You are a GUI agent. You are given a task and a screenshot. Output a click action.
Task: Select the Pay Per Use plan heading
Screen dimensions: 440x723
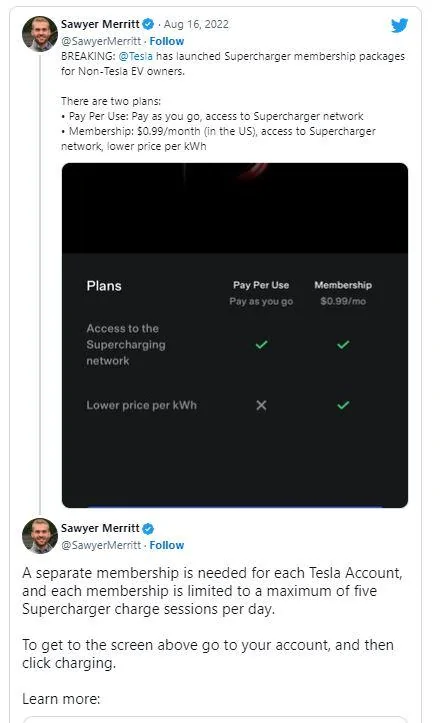pos(261,285)
